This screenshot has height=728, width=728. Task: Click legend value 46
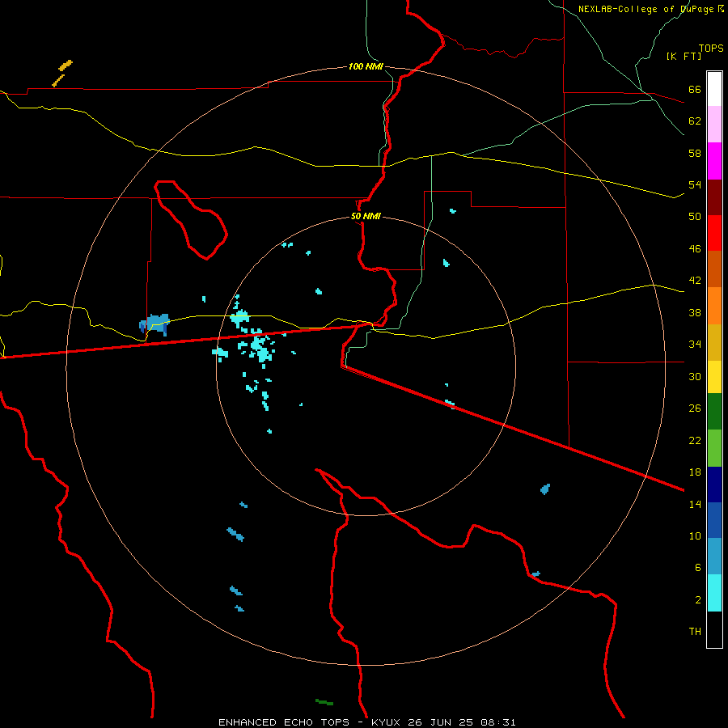pyautogui.click(x=695, y=249)
